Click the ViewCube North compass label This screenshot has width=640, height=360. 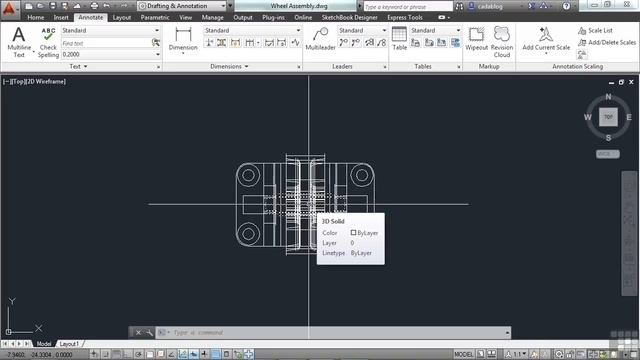(x=608, y=97)
